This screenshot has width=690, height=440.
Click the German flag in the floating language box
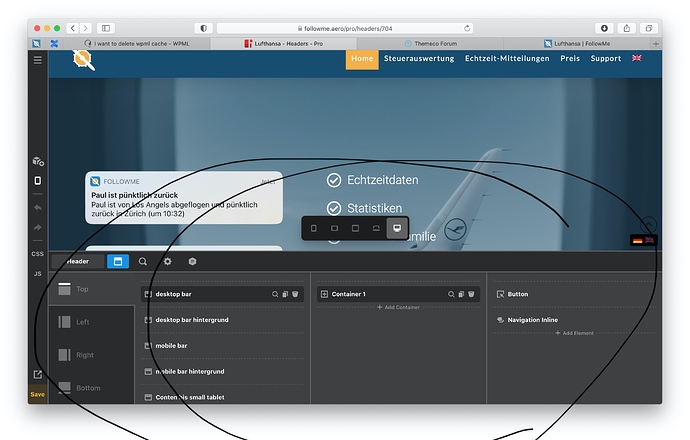(638, 240)
